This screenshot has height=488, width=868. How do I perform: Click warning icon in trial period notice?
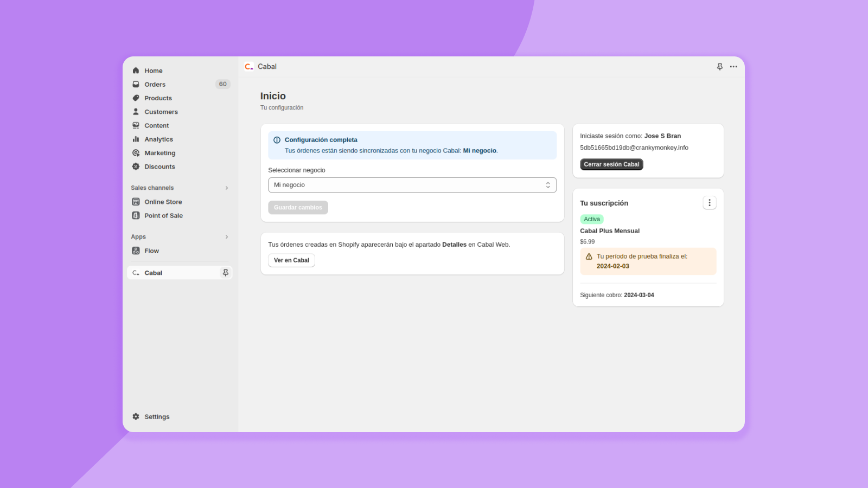click(589, 256)
